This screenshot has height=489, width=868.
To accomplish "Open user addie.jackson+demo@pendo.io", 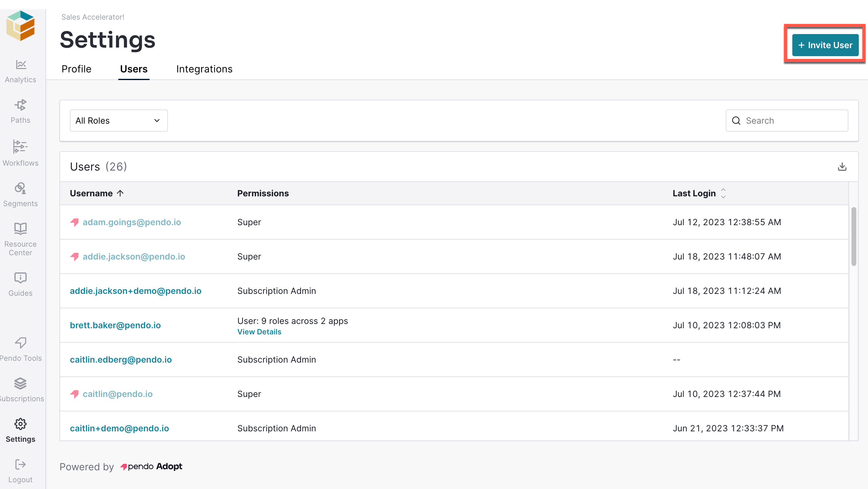I will click(x=135, y=291).
